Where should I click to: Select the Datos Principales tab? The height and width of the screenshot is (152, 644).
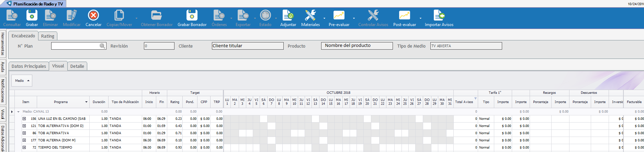tap(29, 66)
